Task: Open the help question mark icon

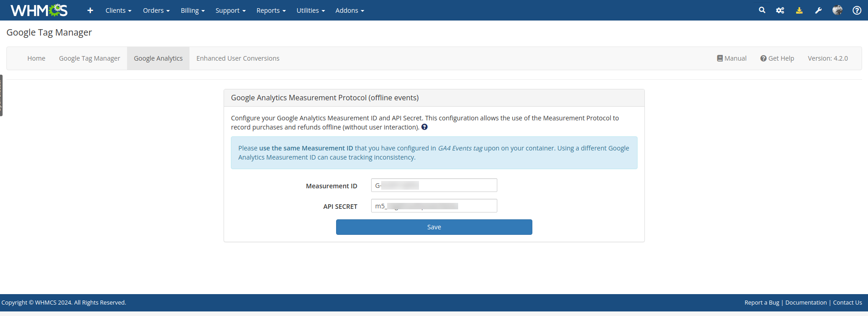Action: 857,10
